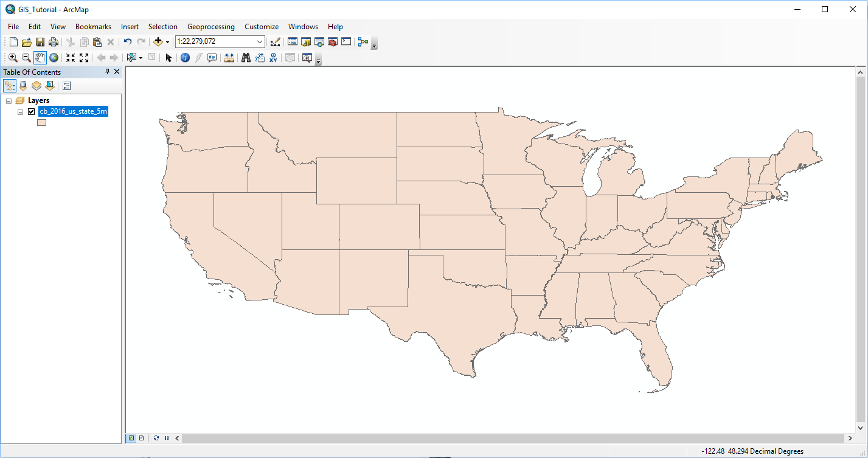
Task: Select the Zoom In tool
Action: [x=12, y=58]
